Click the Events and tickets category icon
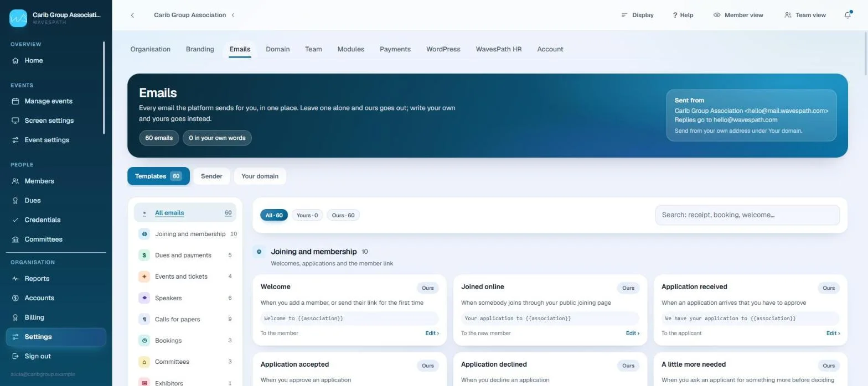 (144, 277)
